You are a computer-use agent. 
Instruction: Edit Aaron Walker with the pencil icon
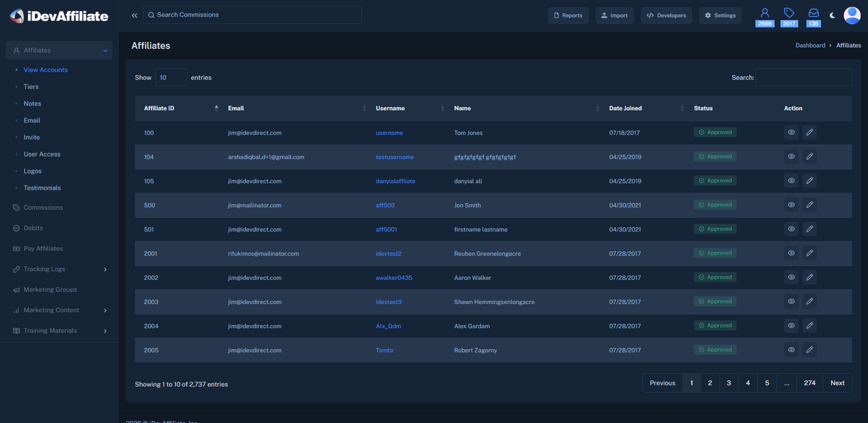(x=810, y=277)
